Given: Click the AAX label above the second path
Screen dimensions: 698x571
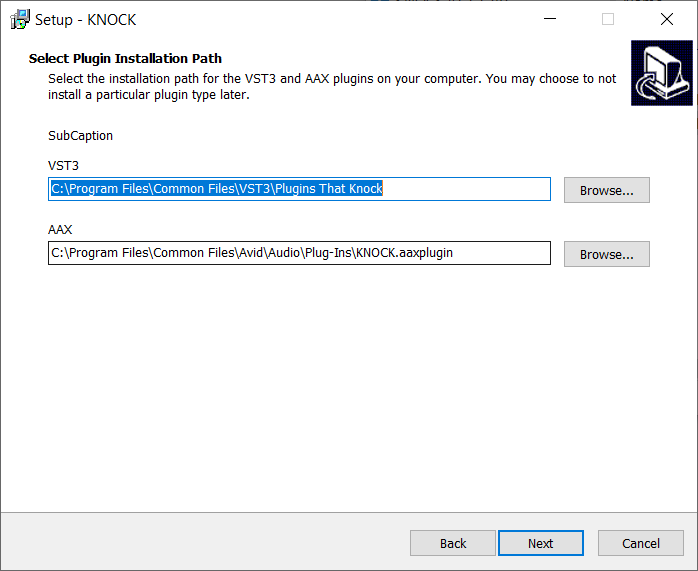Looking at the screenshot, I should tap(60, 229).
